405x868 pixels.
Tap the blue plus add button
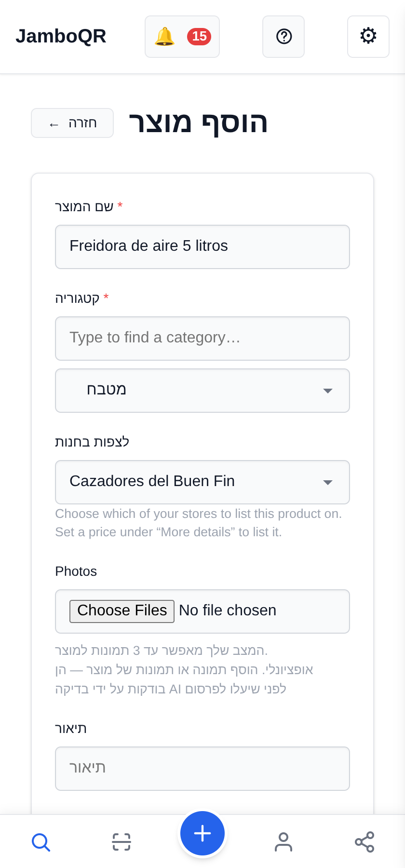tap(202, 833)
